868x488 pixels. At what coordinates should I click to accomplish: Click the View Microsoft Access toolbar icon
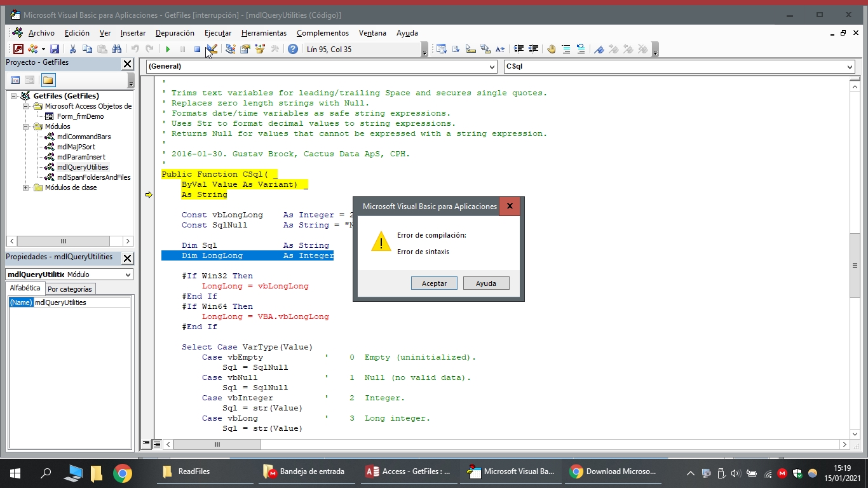click(x=18, y=49)
